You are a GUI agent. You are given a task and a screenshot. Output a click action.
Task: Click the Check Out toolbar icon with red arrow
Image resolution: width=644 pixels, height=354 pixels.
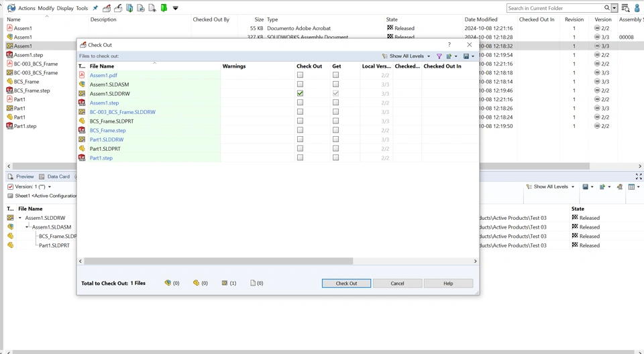pos(107,8)
